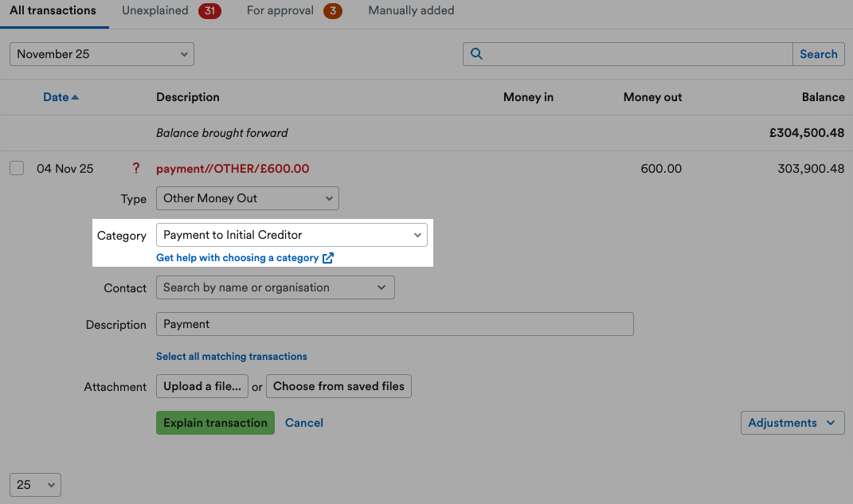Click the Cancel link
Image resolution: width=853 pixels, height=504 pixels.
pyautogui.click(x=304, y=423)
